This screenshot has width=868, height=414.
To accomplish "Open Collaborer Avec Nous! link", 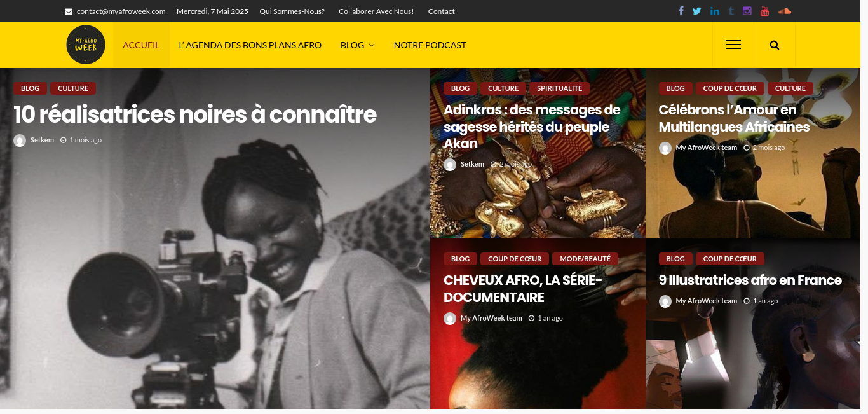I will (376, 11).
